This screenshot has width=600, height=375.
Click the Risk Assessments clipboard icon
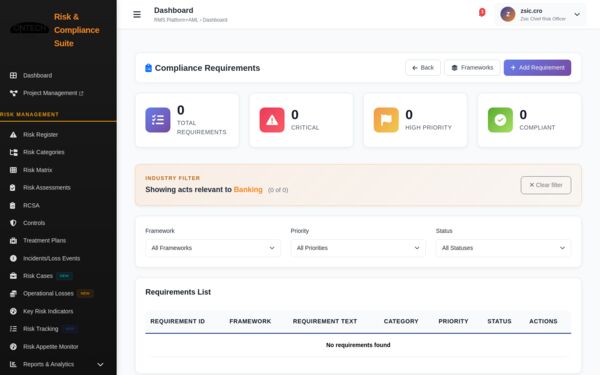(x=13, y=188)
